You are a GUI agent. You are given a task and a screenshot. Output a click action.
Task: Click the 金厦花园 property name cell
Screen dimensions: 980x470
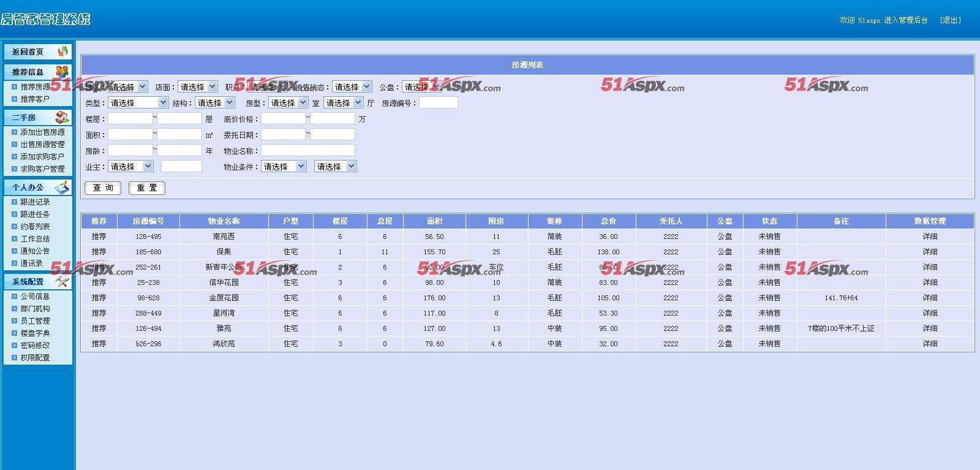[224, 298]
